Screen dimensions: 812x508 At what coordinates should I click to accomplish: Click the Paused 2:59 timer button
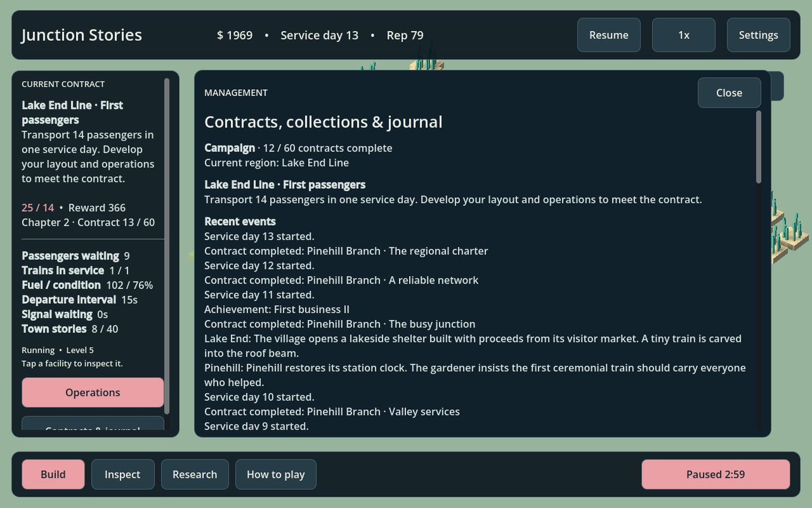point(715,474)
